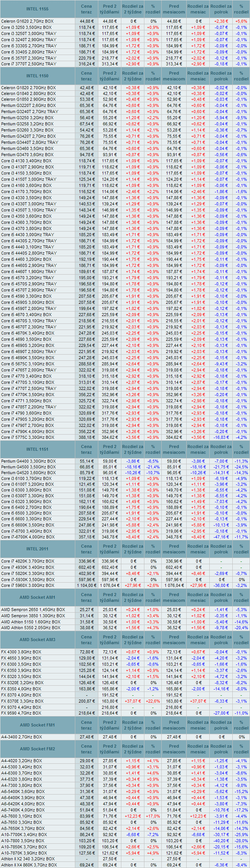Image resolution: width=250 pixels, height=868 pixels.
Task: Click the '-27,00 €' value in FX 9590 row
Action: [x=221, y=713]
